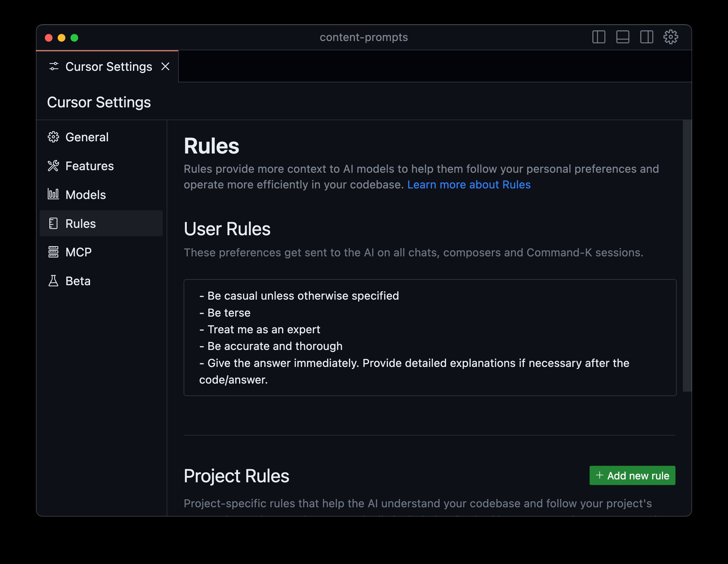Image resolution: width=728 pixels, height=564 pixels.
Task: Toggle the primary left sidebar layout icon
Action: click(599, 37)
